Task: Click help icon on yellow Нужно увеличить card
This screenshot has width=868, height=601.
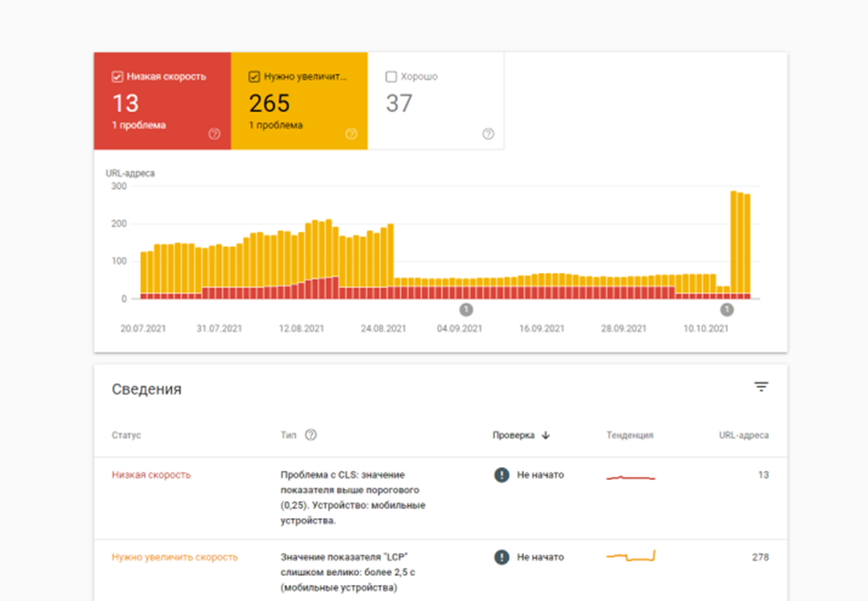Action: tap(351, 134)
